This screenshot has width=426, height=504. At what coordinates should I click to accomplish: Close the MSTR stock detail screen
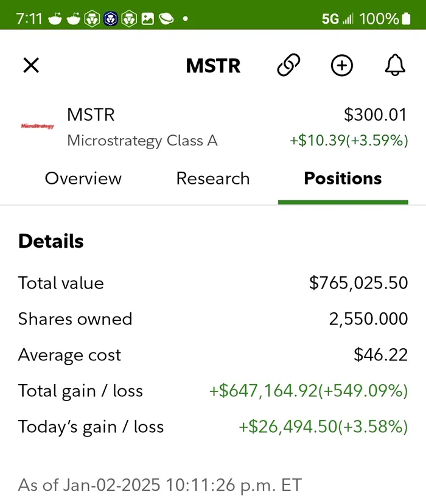point(31,66)
